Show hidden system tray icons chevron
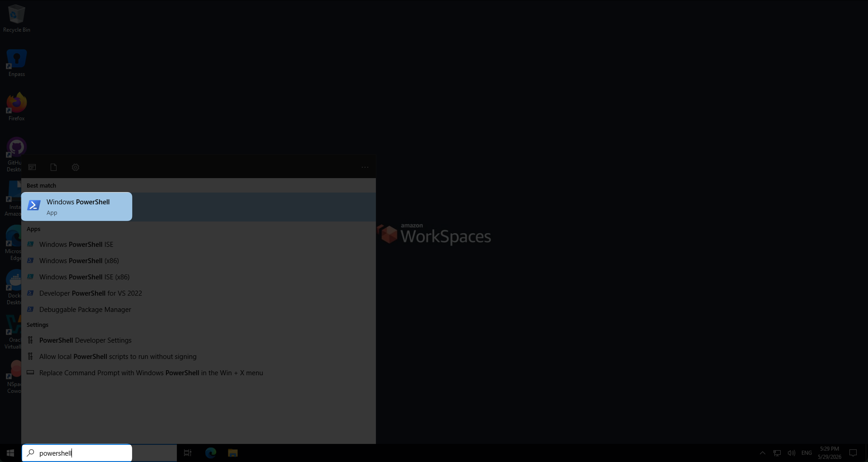Viewport: 868px width, 462px height. 763,453
